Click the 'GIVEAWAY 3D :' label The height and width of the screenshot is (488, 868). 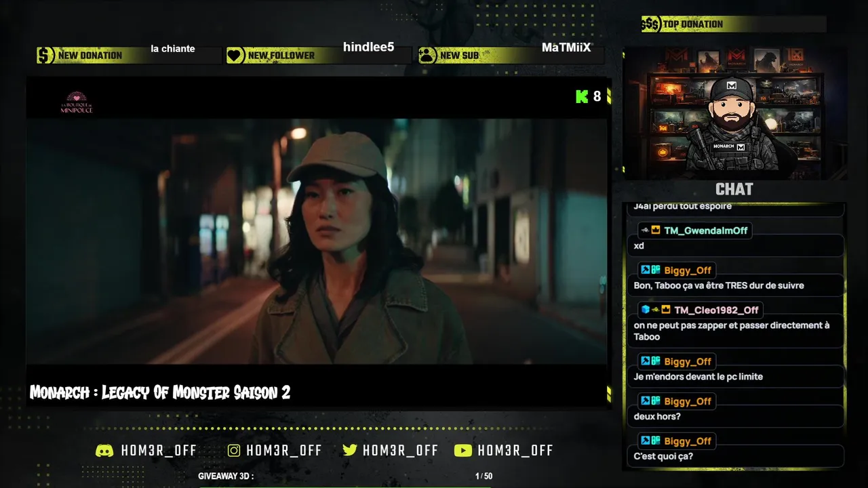226,476
